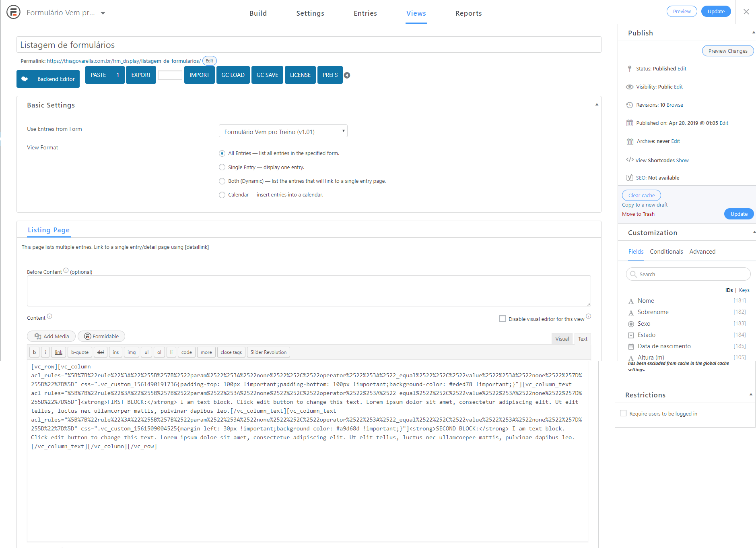
Task: Click the code quicktag button
Action: click(x=187, y=352)
